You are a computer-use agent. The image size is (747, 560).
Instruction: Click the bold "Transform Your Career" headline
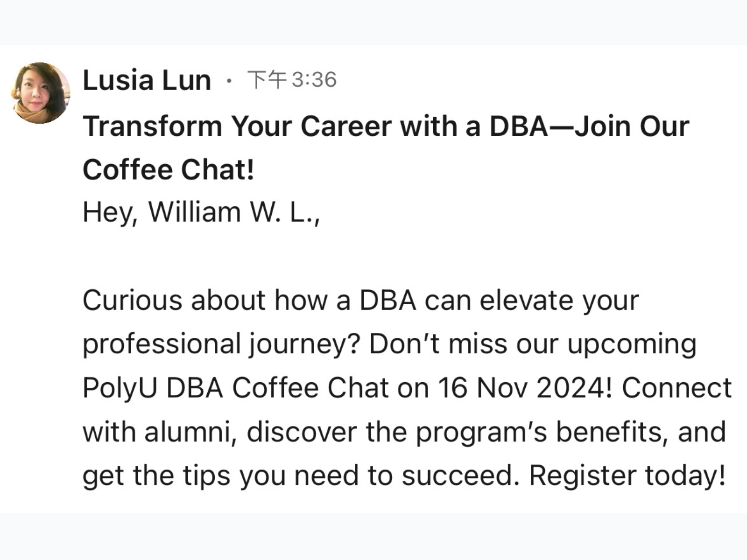pos(237,126)
